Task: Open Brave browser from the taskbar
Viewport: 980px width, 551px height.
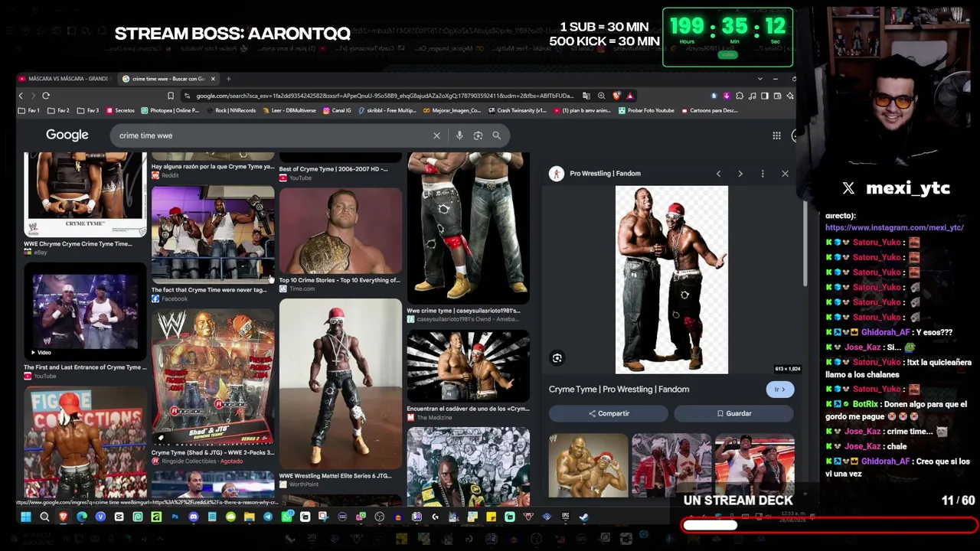Action: pos(63,517)
